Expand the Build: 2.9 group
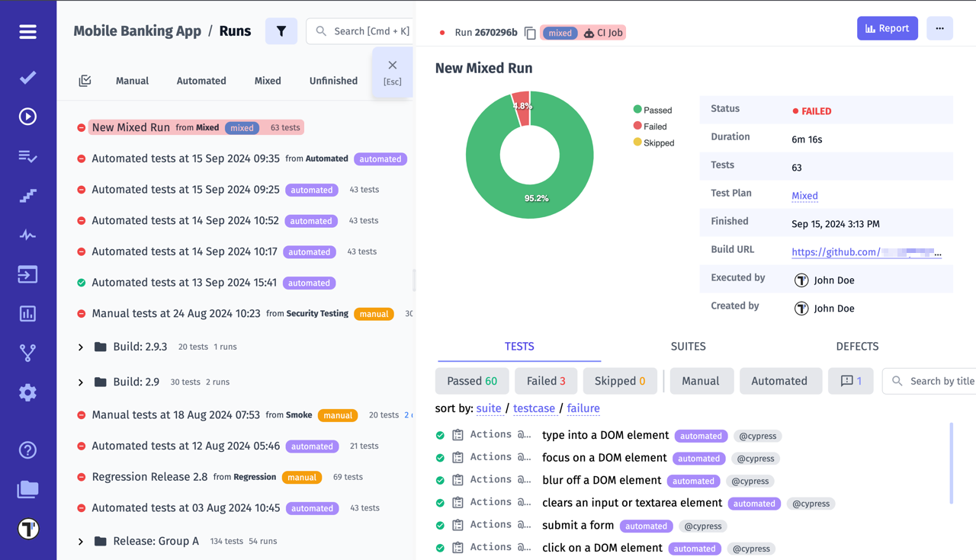 tap(81, 382)
